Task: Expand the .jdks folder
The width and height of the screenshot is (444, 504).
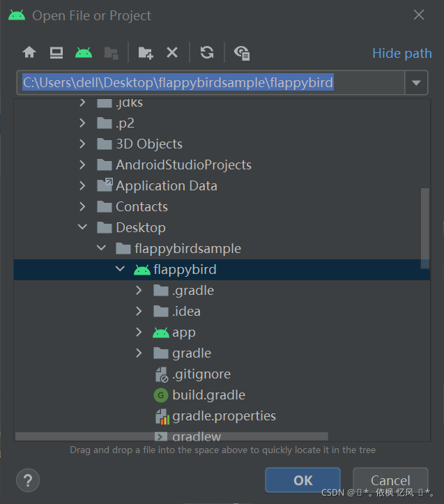Action: click(82, 102)
